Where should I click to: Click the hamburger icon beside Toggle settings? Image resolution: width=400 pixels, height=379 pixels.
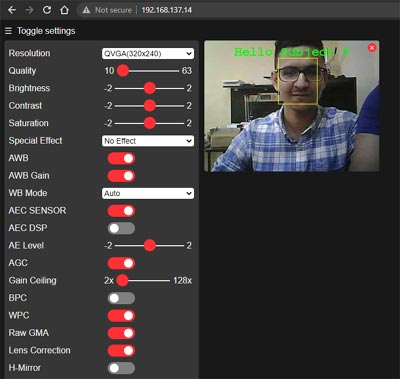(8, 31)
